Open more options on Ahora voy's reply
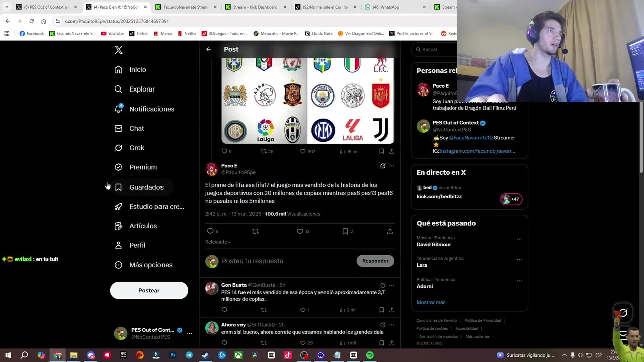Screen dimensions: 644x362 [x=392, y=325]
